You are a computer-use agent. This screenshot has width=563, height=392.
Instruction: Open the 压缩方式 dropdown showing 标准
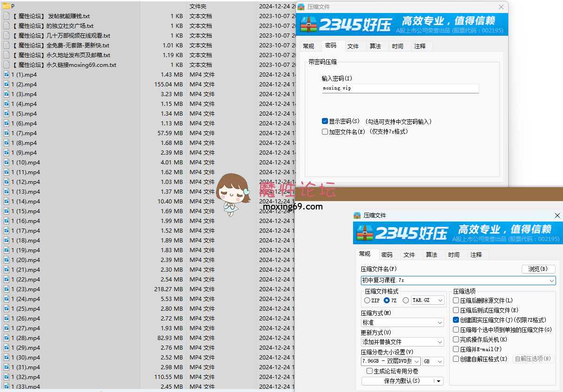pyautogui.click(x=402, y=322)
